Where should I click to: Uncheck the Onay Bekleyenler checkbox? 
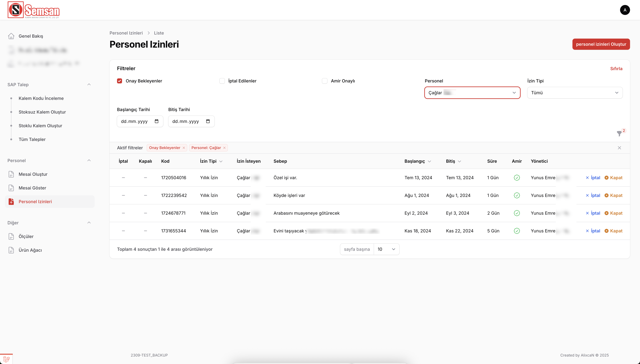tap(120, 81)
